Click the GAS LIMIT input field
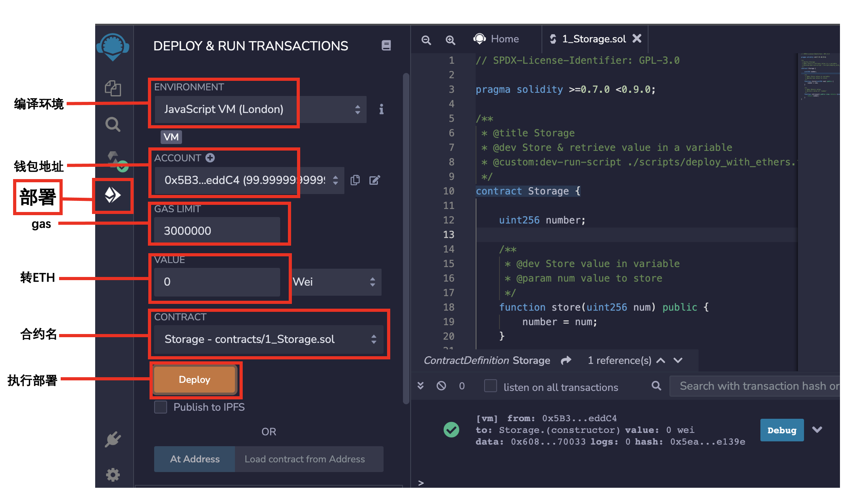Viewport: 859px width, 504px height. click(x=218, y=230)
